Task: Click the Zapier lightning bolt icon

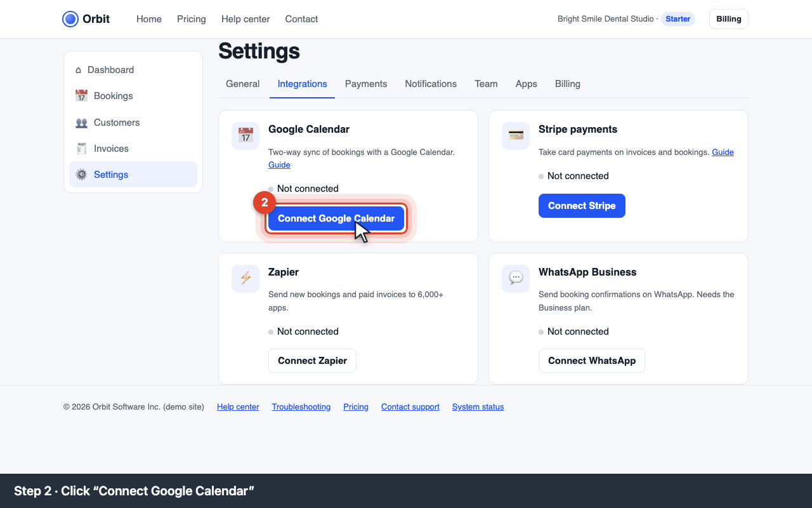Action: (246, 279)
